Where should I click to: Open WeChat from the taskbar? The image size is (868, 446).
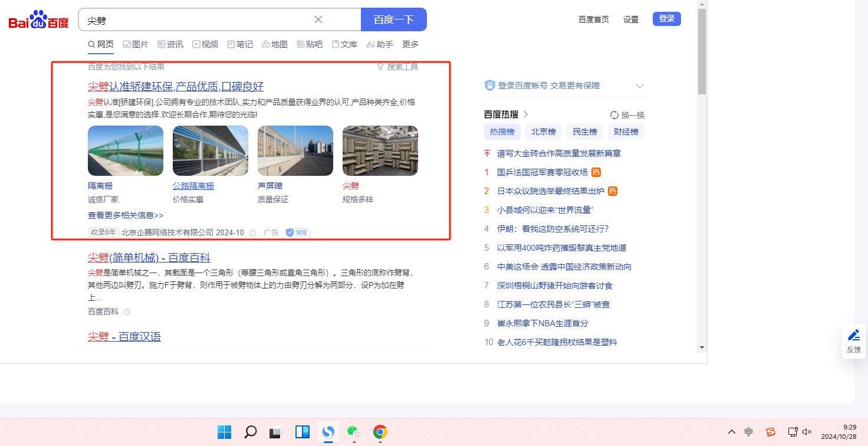coord(353,432)
